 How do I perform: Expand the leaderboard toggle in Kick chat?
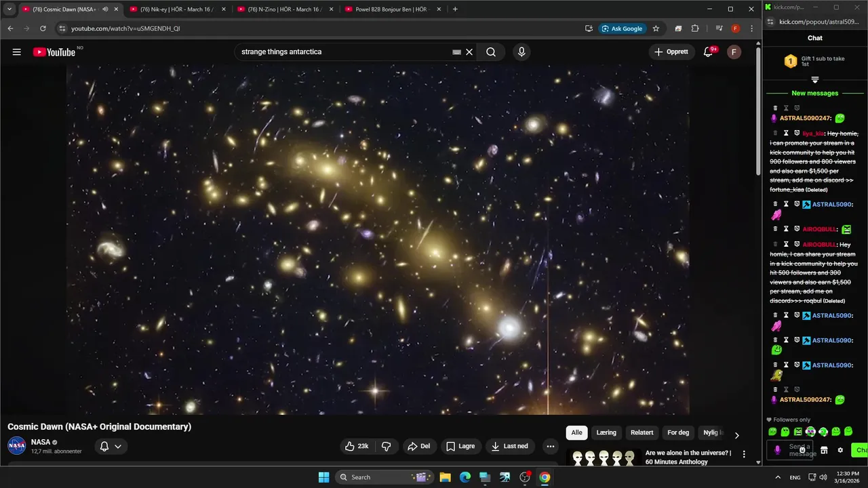815,80
